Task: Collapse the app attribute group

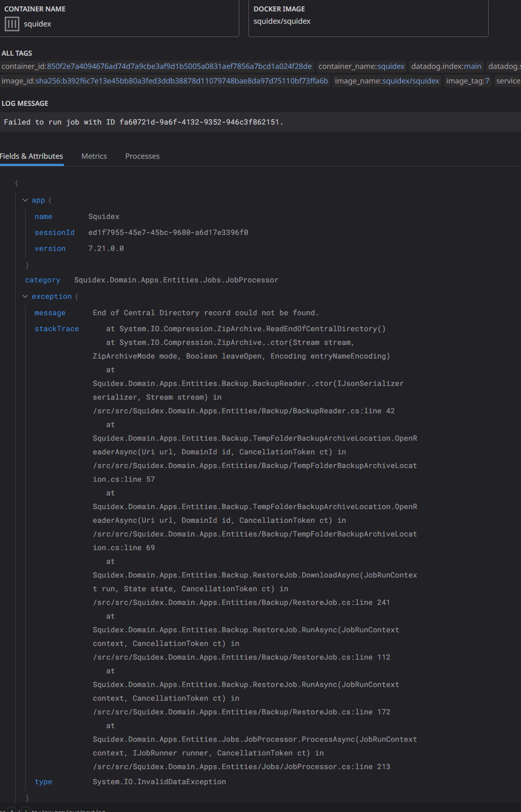Action: click(25, 200)
